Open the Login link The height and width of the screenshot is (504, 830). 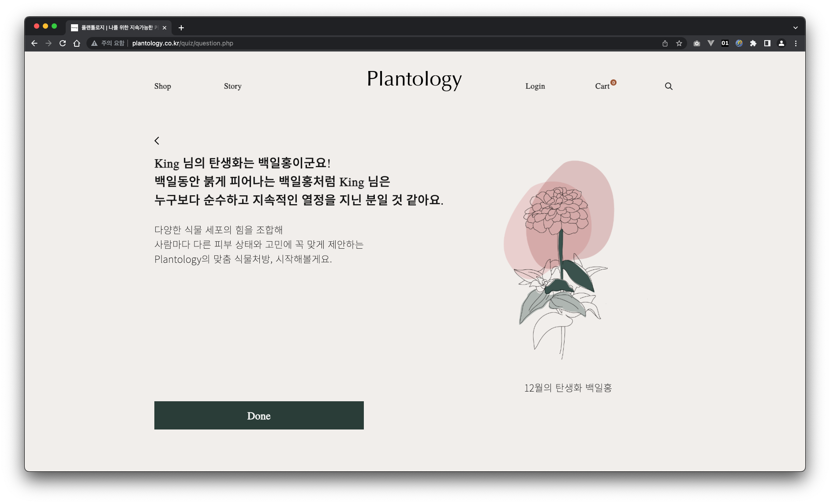535,86
